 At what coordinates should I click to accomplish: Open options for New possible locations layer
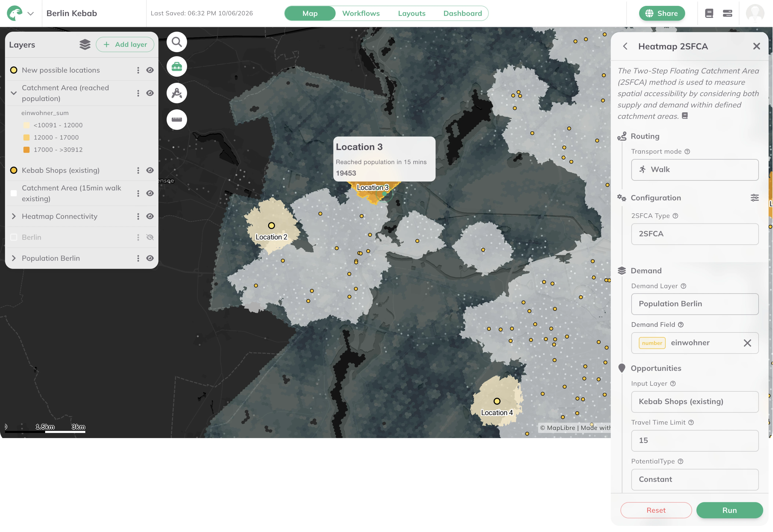[x=138, y=70]
